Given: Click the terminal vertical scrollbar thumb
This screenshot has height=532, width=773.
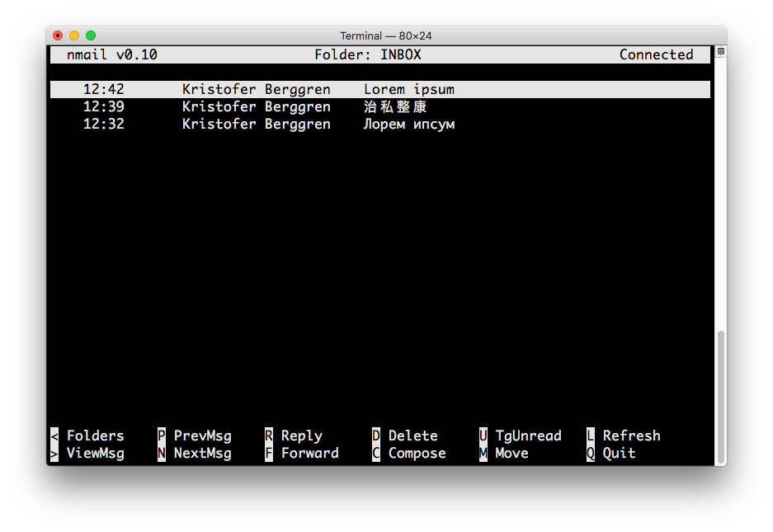Looking at the screenshot, I should point(721,397).
